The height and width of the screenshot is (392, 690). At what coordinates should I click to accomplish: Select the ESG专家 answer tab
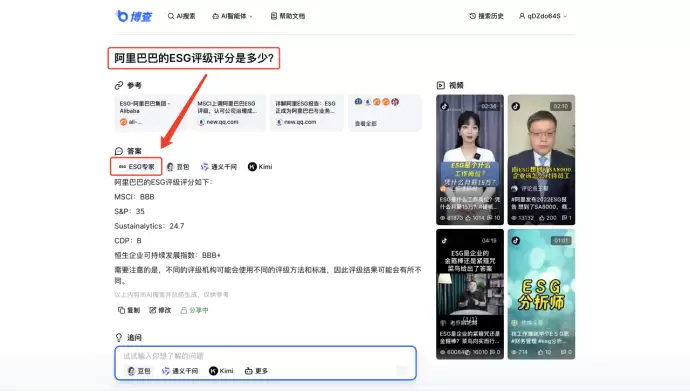coord(136,167)
